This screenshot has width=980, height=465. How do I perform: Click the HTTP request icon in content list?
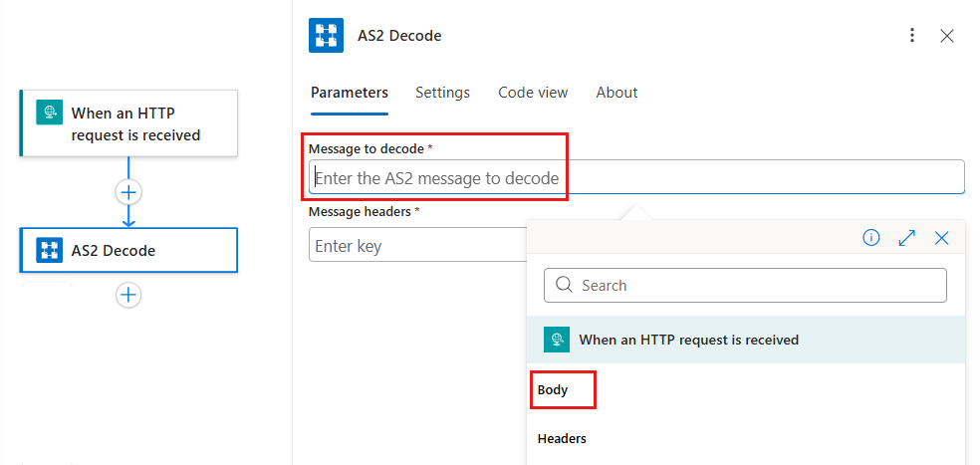(557, 340)
